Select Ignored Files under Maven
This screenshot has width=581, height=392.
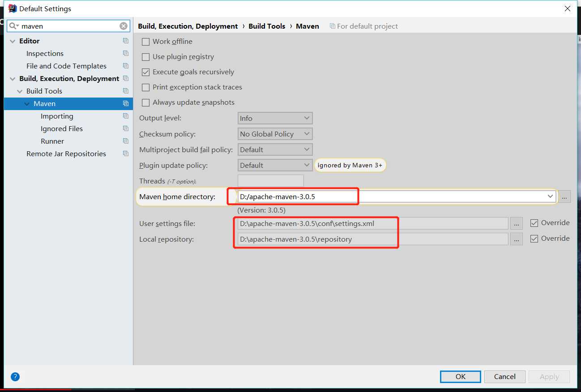62,128
